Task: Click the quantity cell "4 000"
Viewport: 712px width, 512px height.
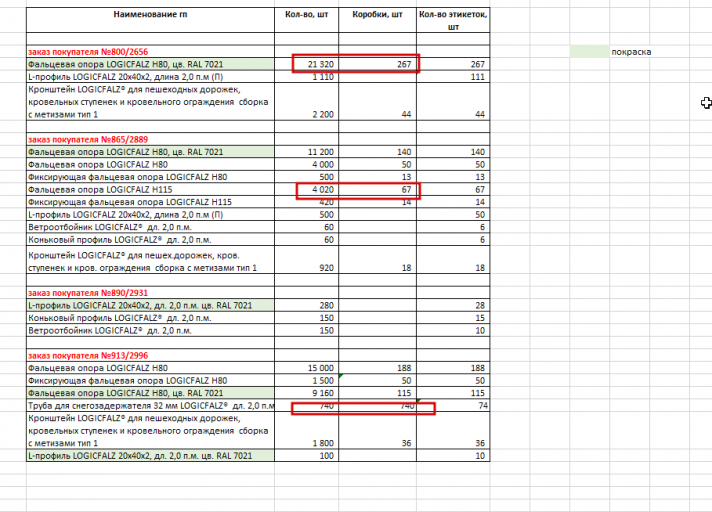Action: 307,164
